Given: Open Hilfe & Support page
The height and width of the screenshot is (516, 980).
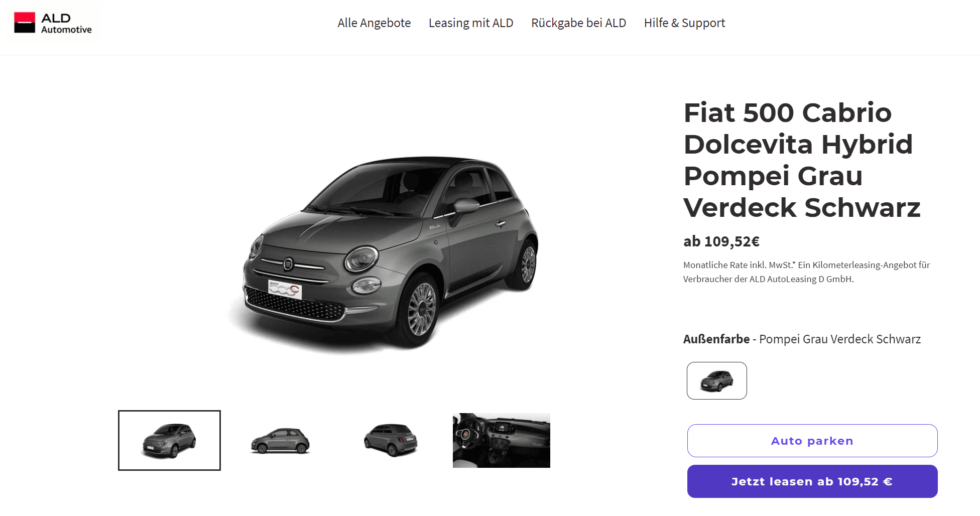Looking at the screenshot, I should (684, 23).
